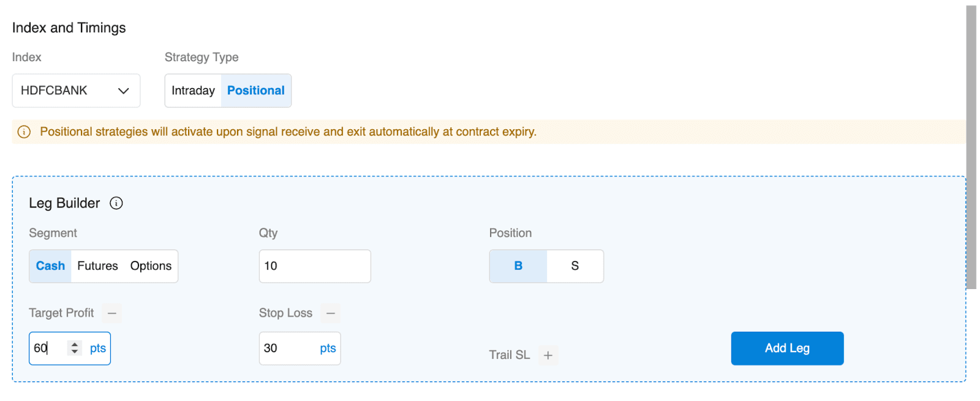This screenshot has height=401, width=980.
Task: Choose Buy position (B)
Action: [x=518, y=266]
